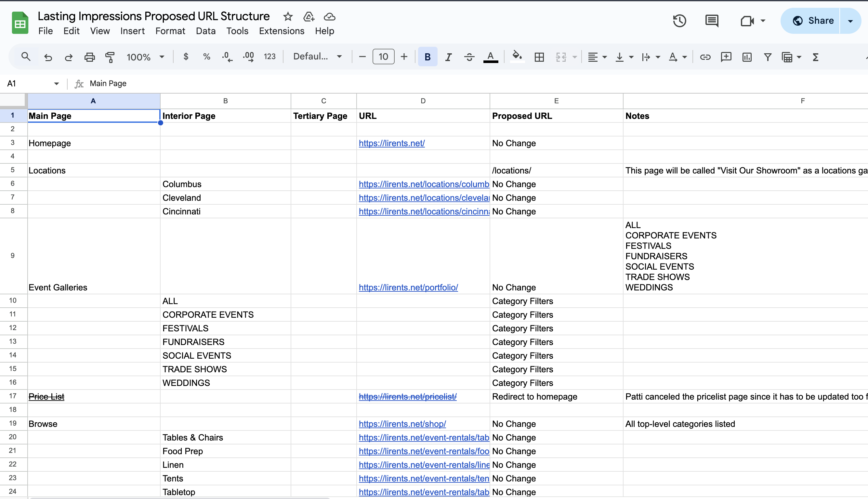Open fill color paint bucket

(x=517, y=57)
